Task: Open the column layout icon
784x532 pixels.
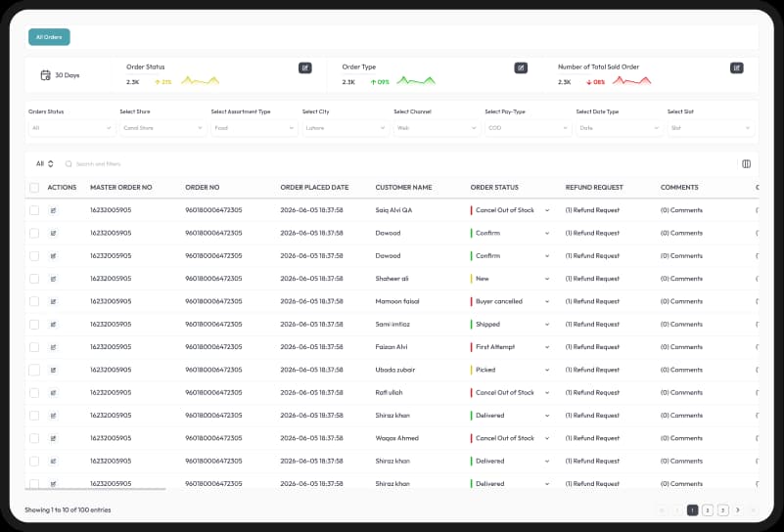Action: [746, 164]
